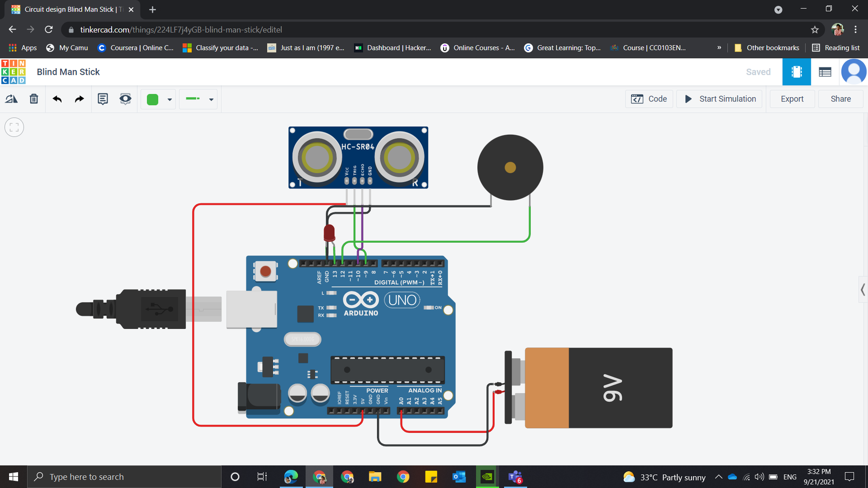
Task: Open the notes annotation tool
Action: (103, 99)
